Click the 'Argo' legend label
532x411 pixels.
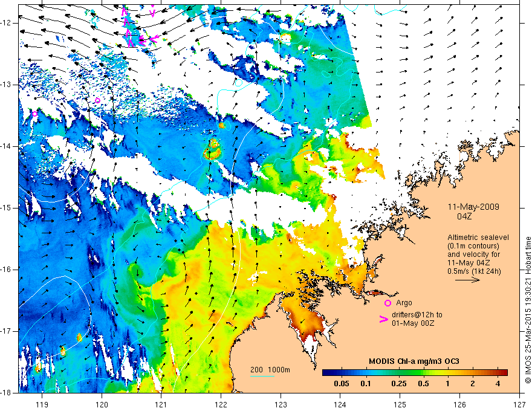pos(404,303)
